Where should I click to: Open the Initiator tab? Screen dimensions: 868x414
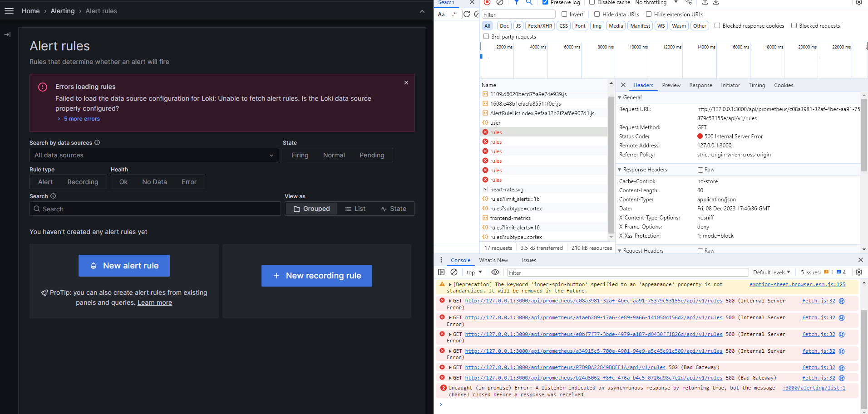pos(730,85)
